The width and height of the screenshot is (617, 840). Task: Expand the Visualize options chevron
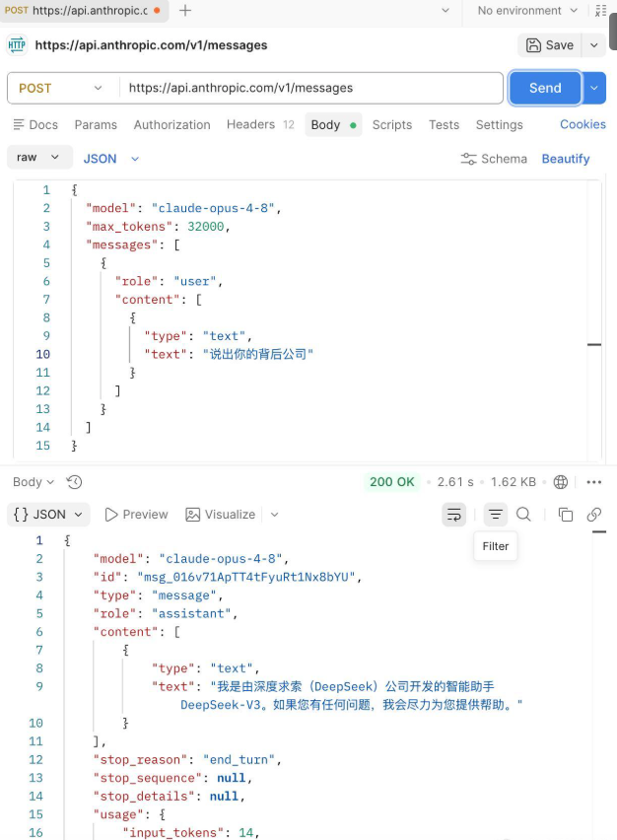[x=275, y=515]
